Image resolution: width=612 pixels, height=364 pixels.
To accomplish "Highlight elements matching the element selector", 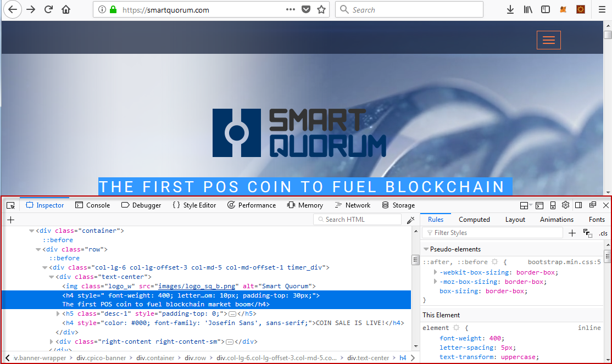I will click(x=457, y=328).
